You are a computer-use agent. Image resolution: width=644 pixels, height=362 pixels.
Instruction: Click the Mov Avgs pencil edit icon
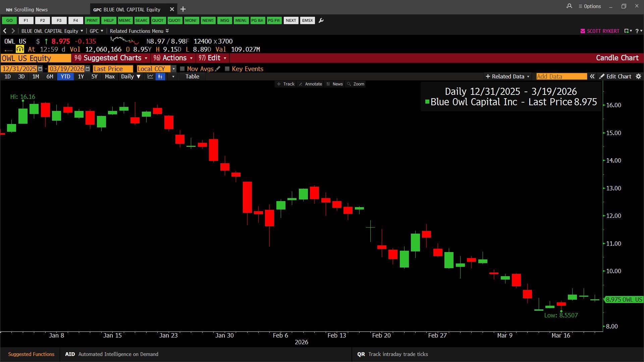tap(218, 69)
